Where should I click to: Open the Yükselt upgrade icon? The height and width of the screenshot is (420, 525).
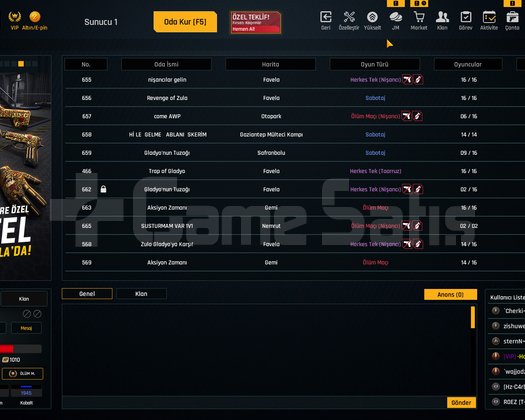click(x=372, y=17)
